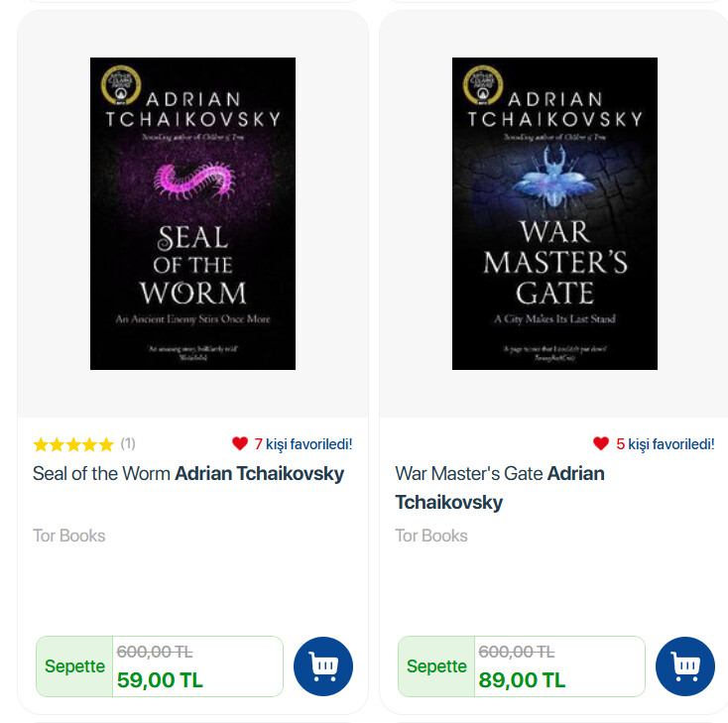This screenshot has width=728, height=723.
Task: Select author Adrian Tchaikovsky under Seal of the Worm
Action: (260, 473)
